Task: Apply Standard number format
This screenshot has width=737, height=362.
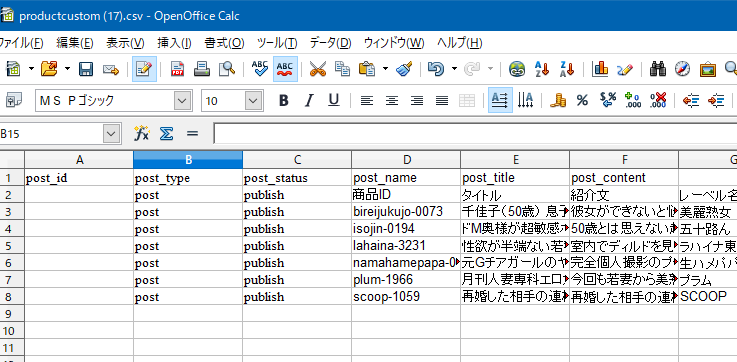Action: pyautogui.click(x=608, y=100)
